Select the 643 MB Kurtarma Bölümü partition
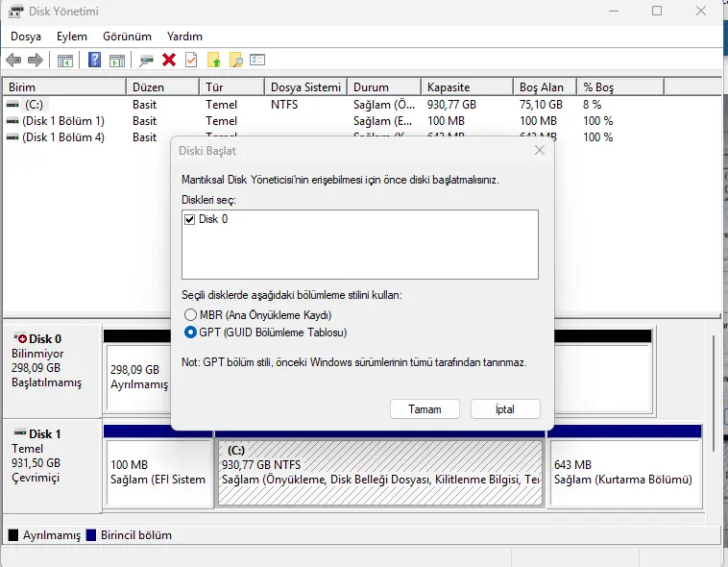 (x=625, y=473)
